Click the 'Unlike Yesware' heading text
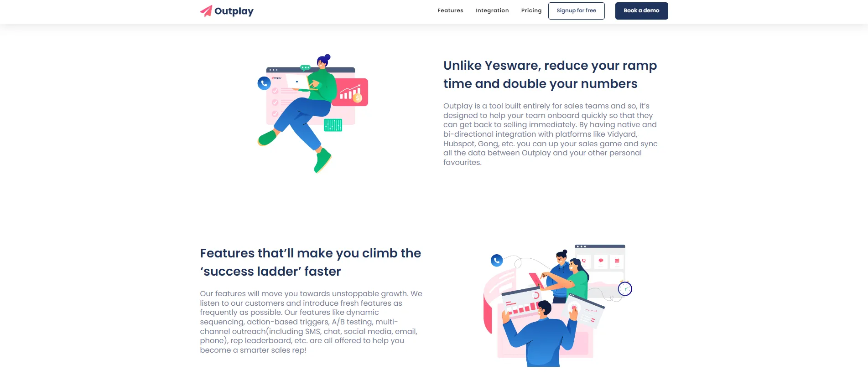This screenshot has height=385, width=868. (550, 75)
